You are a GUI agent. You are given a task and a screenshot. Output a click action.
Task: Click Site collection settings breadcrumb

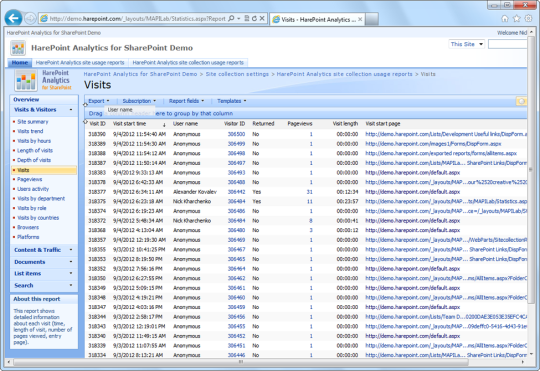pos(237,74)
